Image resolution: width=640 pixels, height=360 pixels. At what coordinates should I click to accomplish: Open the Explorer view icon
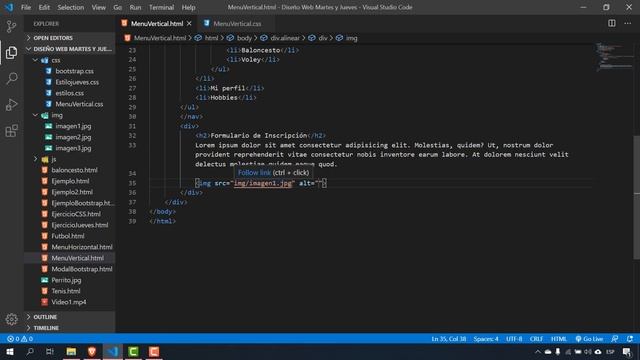pyautogui.click(x=11, y=52)
